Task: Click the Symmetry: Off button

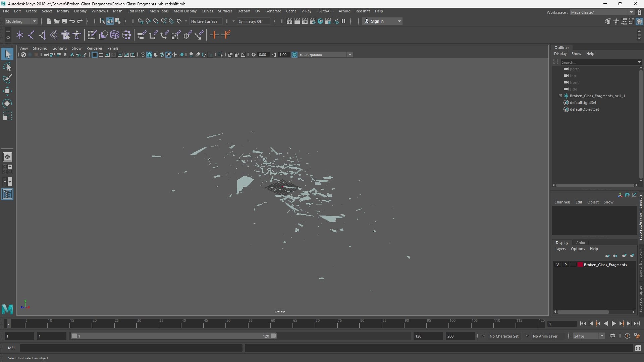Action: point(253,21)
